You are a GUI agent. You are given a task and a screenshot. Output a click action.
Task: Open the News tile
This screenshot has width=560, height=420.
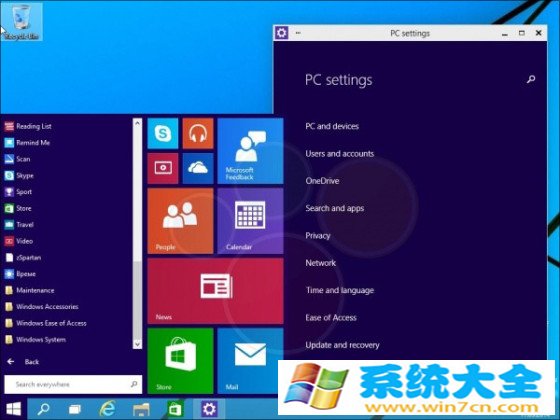(215, 291)
